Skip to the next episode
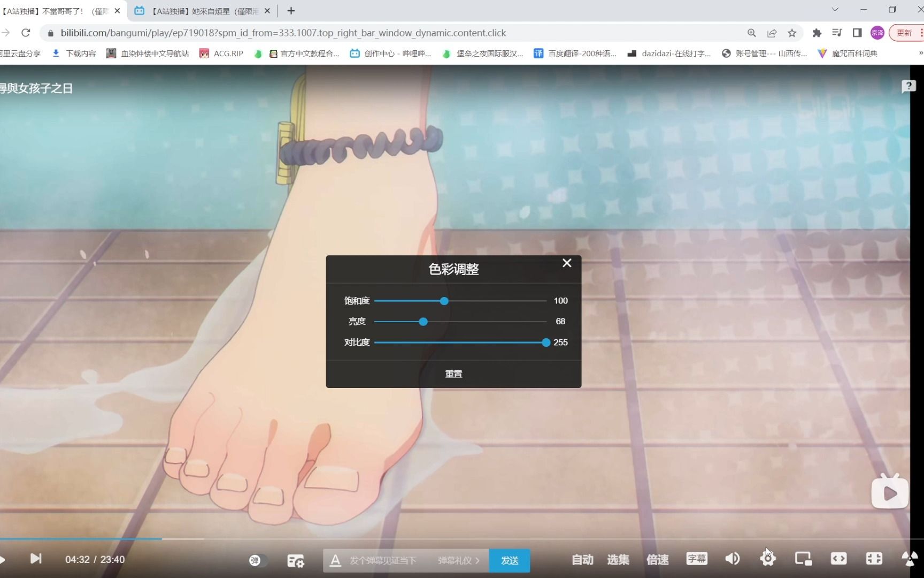The width and height of the screenshot is (924, 578). click(36, 559)
